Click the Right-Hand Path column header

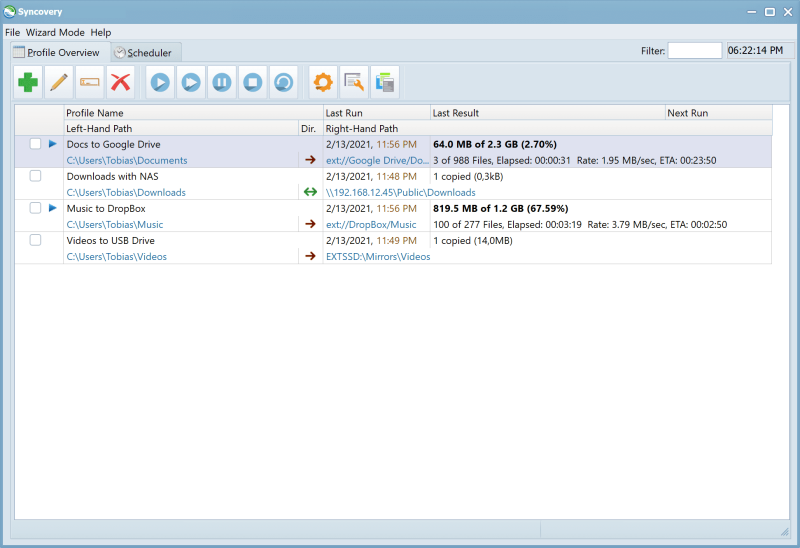(x=548, y=129)
